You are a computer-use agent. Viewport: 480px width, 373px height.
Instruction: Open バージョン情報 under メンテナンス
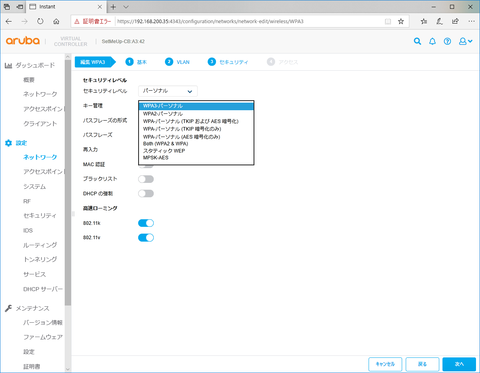point(43,322)
